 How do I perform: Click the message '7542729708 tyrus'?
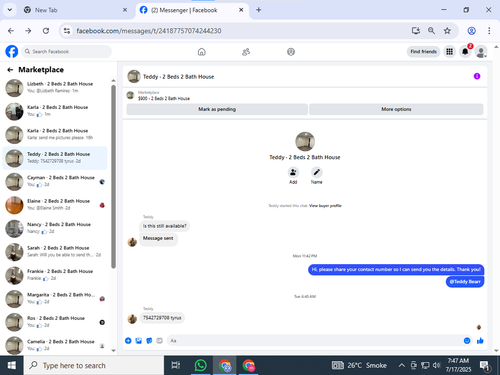pos(162,318)
